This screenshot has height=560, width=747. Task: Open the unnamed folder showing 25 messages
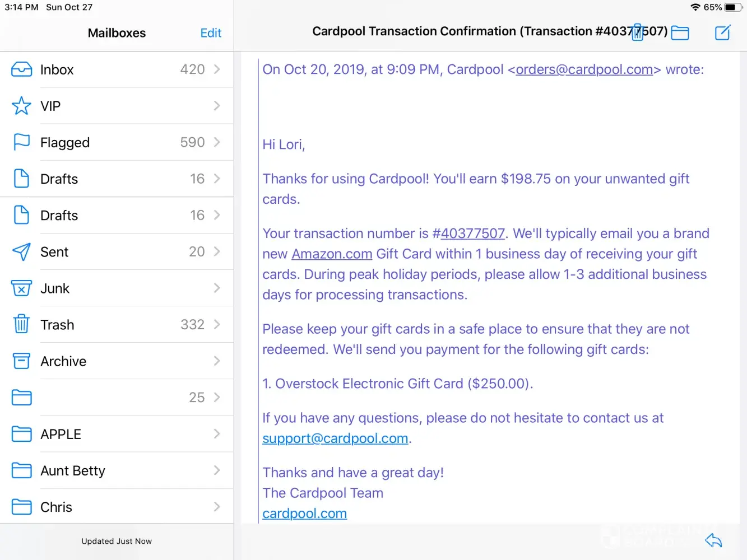112,398
